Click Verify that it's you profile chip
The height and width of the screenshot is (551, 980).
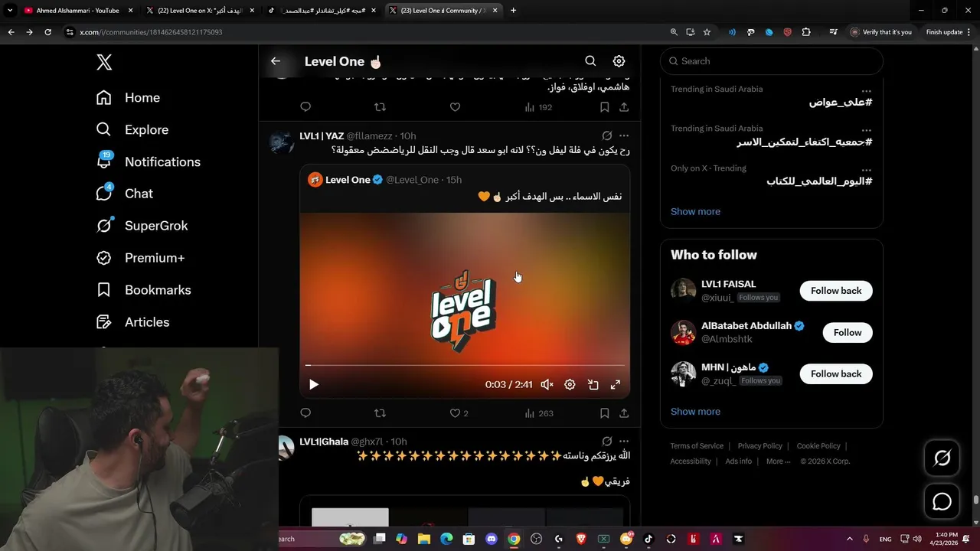(x=881, y=32)
